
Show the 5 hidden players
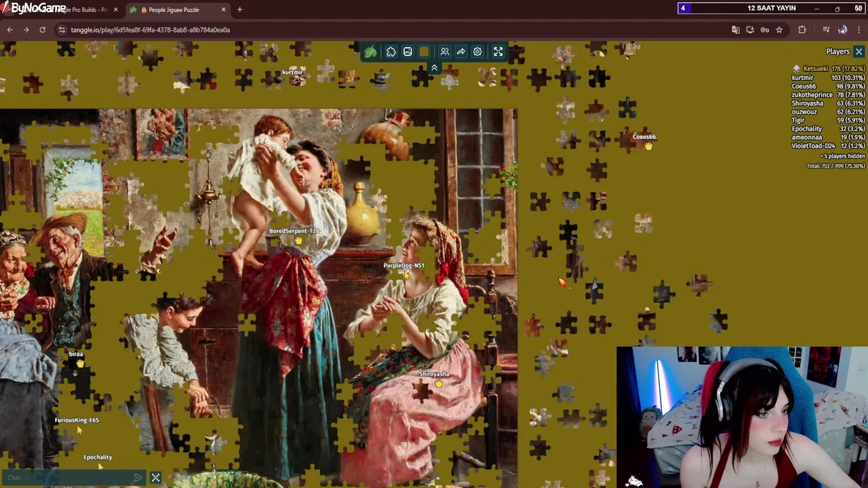(x=842, y=157)
